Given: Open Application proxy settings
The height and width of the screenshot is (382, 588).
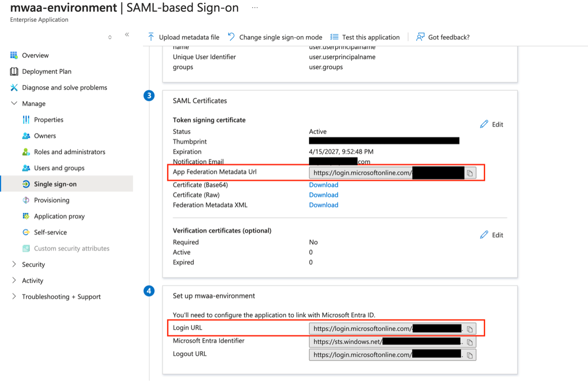Looking at the screenshot, I should [59, 216].
